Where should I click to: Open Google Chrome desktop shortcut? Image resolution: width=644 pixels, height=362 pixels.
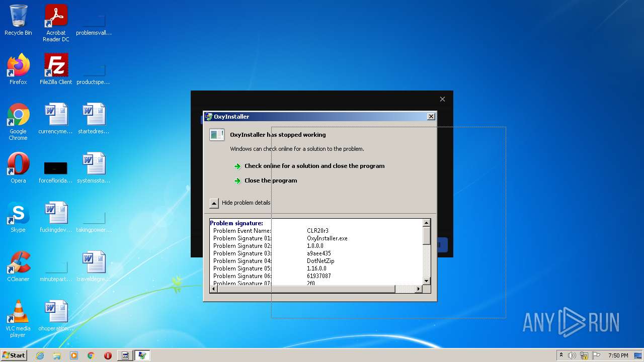18,122
